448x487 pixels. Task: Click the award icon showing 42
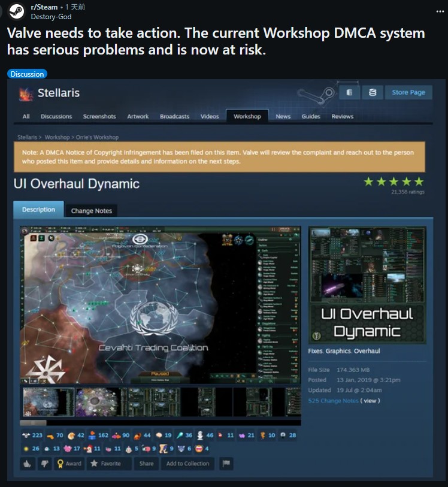point(71,435)
